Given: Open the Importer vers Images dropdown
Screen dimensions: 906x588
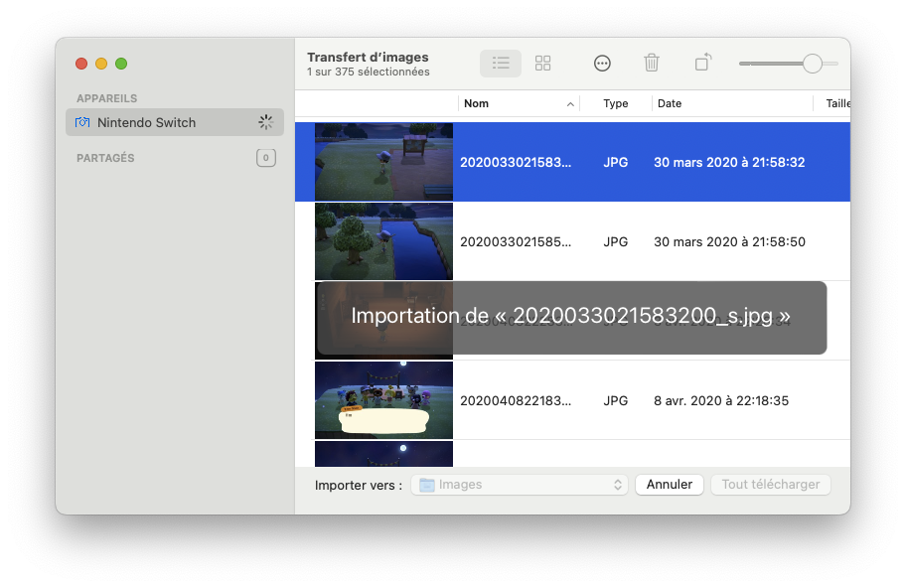Looking at the screenshot, I should point(520,485).
